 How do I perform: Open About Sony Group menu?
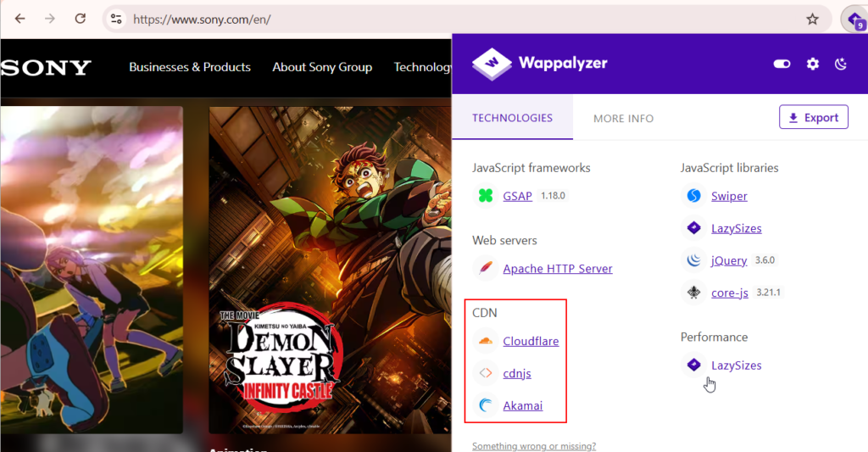322,67
